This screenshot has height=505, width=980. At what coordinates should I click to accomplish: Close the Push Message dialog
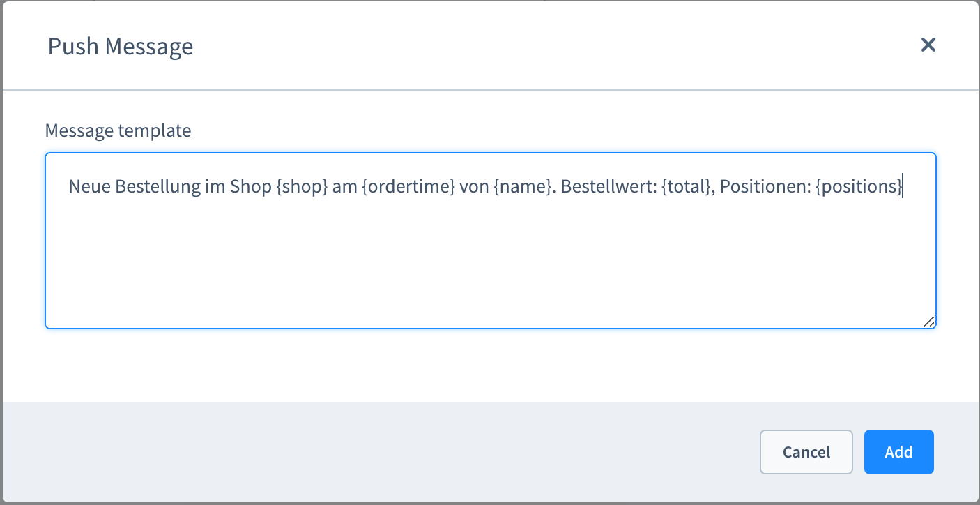pyautogui.click(x=928, y=45)
